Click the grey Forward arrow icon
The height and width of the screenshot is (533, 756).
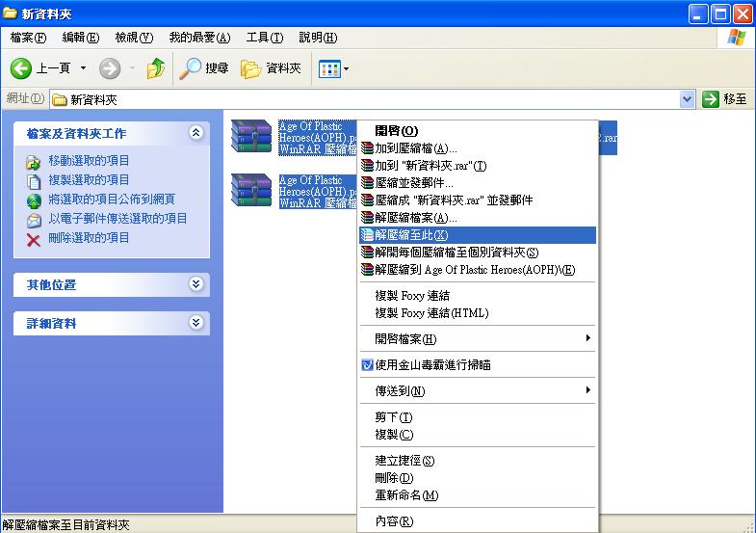click(x=110, y=68)
